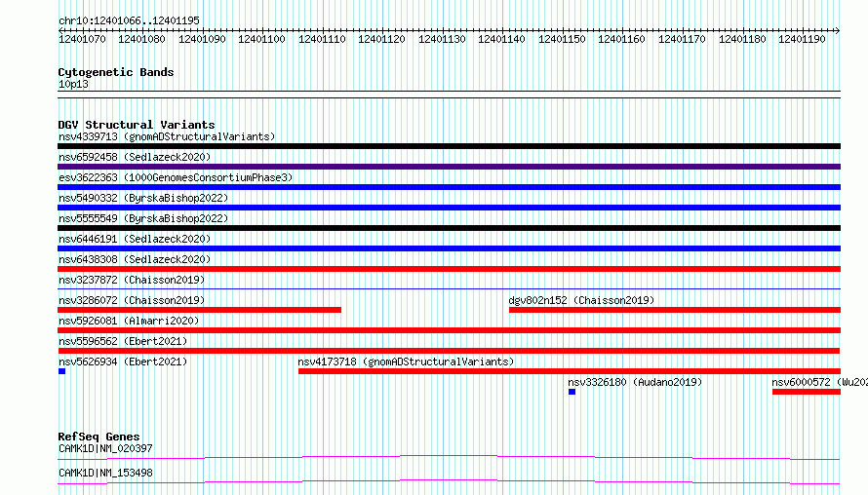
Task: Click the red bar for nsv6438308
Action: click(449, 269)
